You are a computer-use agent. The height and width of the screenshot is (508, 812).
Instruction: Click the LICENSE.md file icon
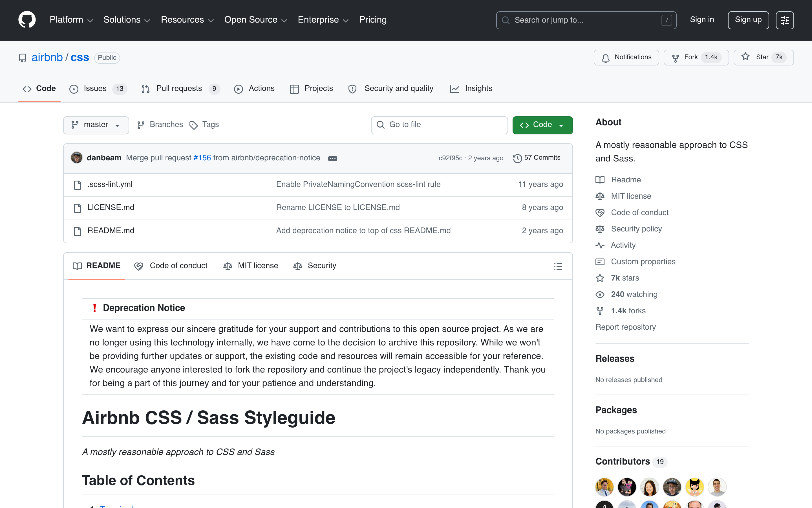[78, 208]
